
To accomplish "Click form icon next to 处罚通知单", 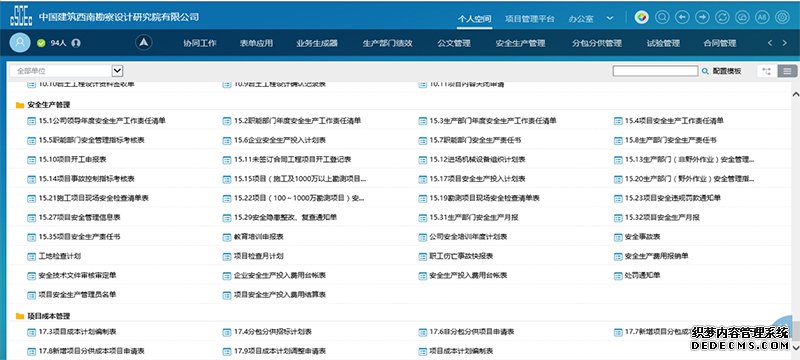I will (x=618, y=276).
